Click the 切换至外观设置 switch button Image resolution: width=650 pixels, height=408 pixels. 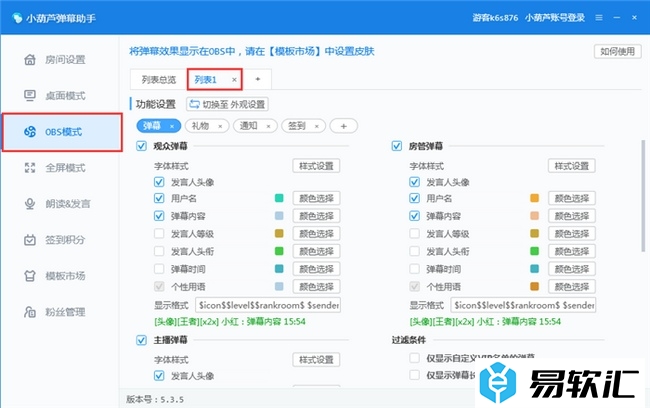[228, 104]
